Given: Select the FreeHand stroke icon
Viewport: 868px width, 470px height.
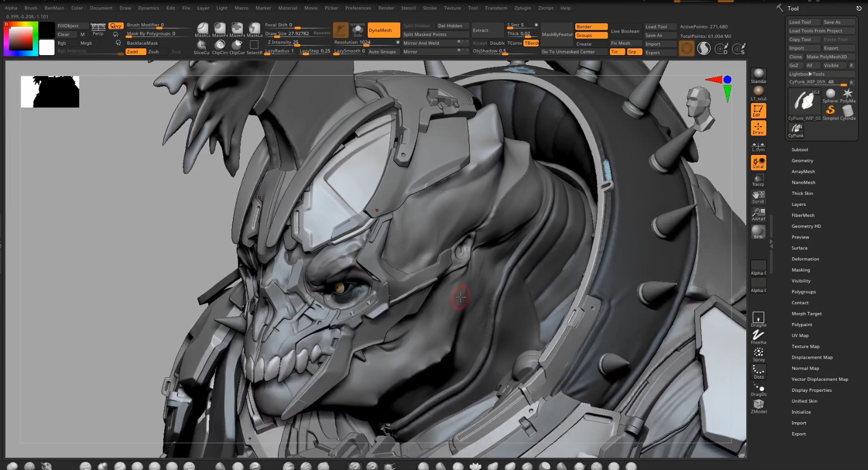Looking at the screenshot, I should coord(758,337).
